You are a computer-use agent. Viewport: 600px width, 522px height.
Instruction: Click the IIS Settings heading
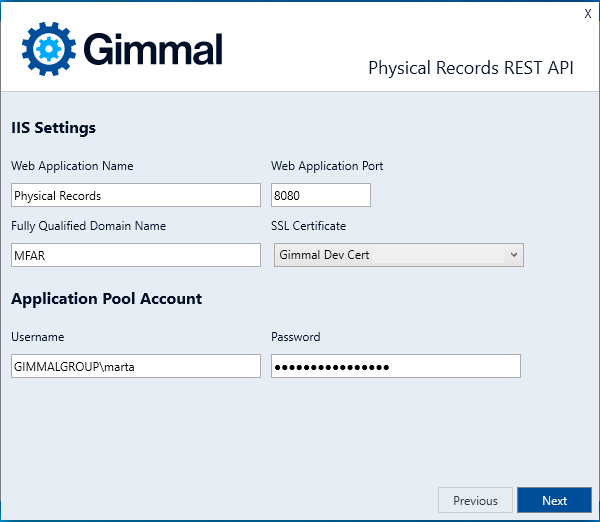pos(54,128)
